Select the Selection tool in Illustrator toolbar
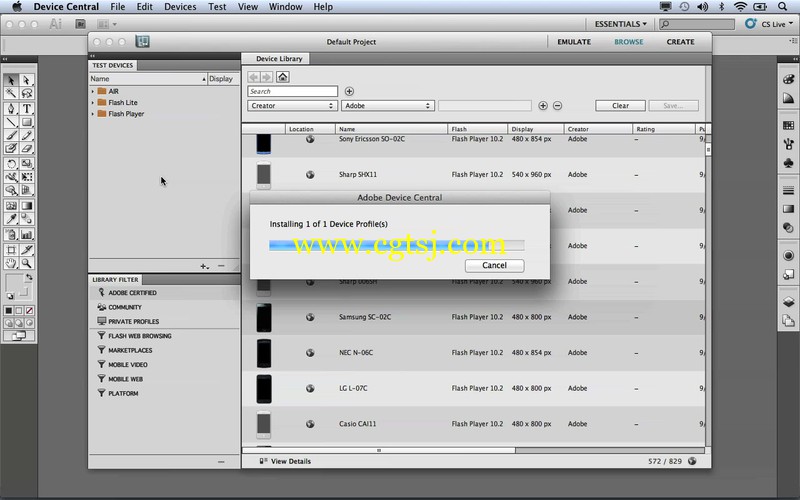Viewport: 800px width, 500px height. 11,80
